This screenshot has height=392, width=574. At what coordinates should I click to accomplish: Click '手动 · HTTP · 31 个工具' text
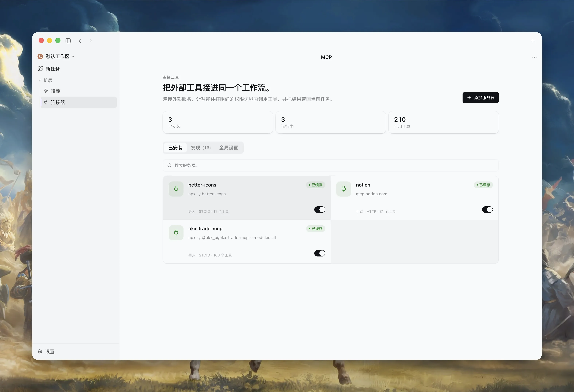point(376,211)
